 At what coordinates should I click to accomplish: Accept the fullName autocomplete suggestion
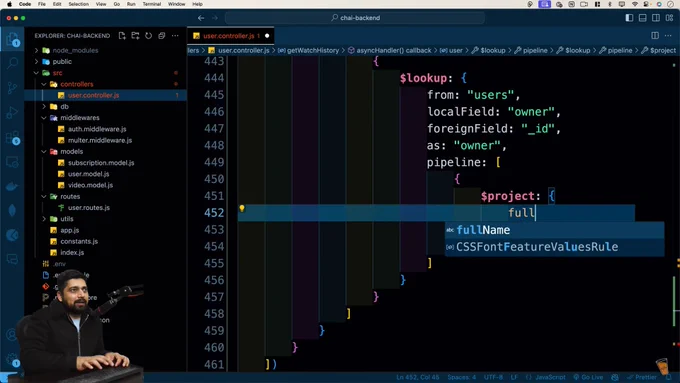point(554,230)
